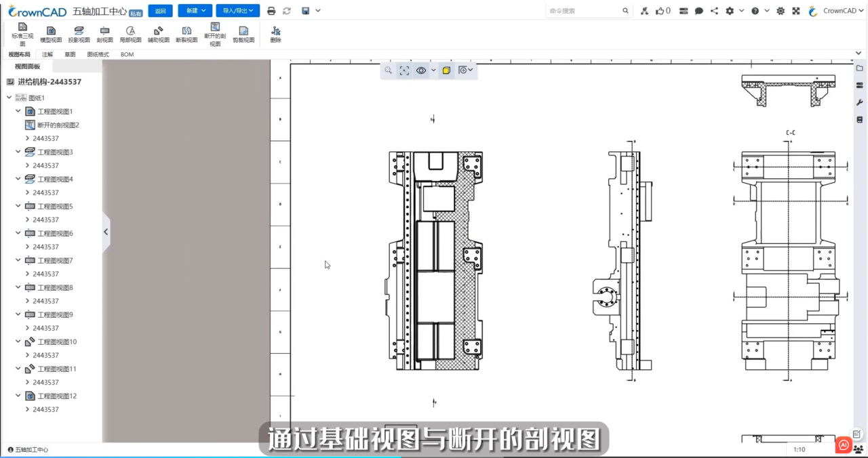The width and height of the screenshot is (868, 458).
Task: Switch to the 视图布局 view layout tab
Action: [19, 54]
